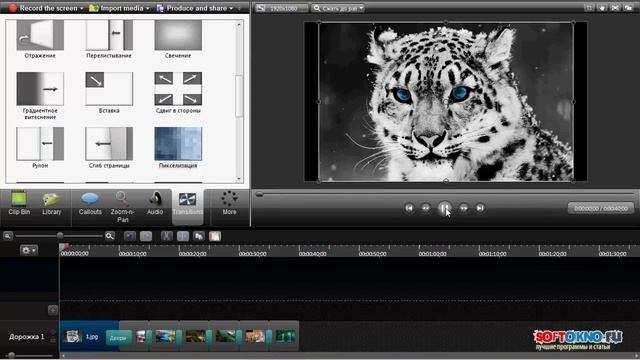Pick the Отражение transition
Screen dimensions: 640x360
coord(40,39)
